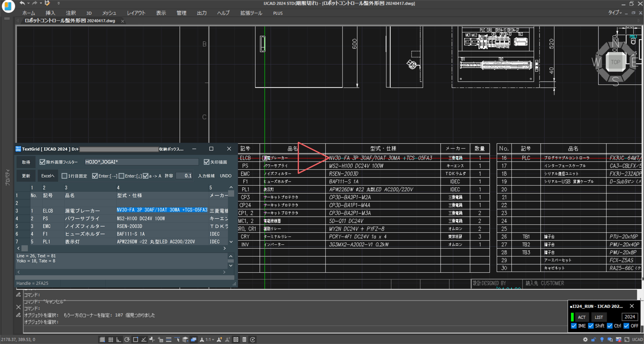Uncheck Ctrl in the IJ24_RUN window
The width and height of the screenshot is (644, 344).
coord(610,326)
